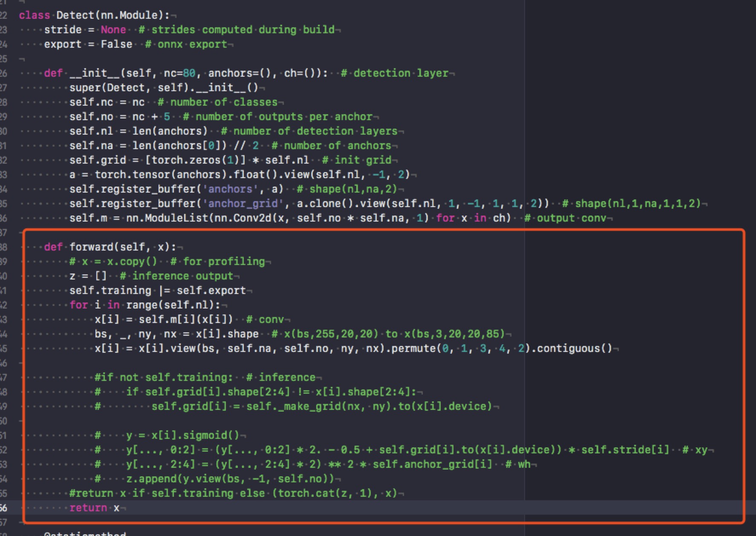Screen dimensions: 756x536
Task: Click 'self.m = nn.ModuleList' line
Action: click(338, 218)
